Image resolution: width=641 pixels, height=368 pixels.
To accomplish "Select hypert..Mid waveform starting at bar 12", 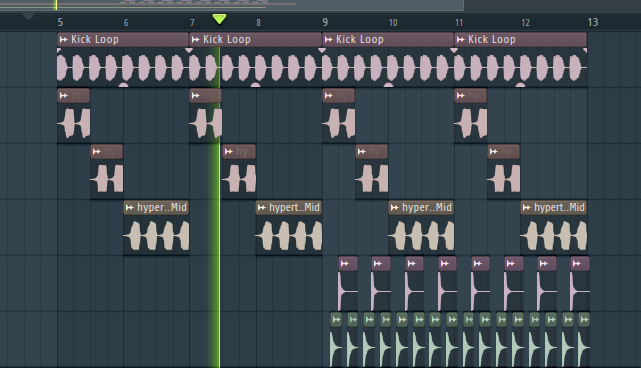I will pos(554,236).
